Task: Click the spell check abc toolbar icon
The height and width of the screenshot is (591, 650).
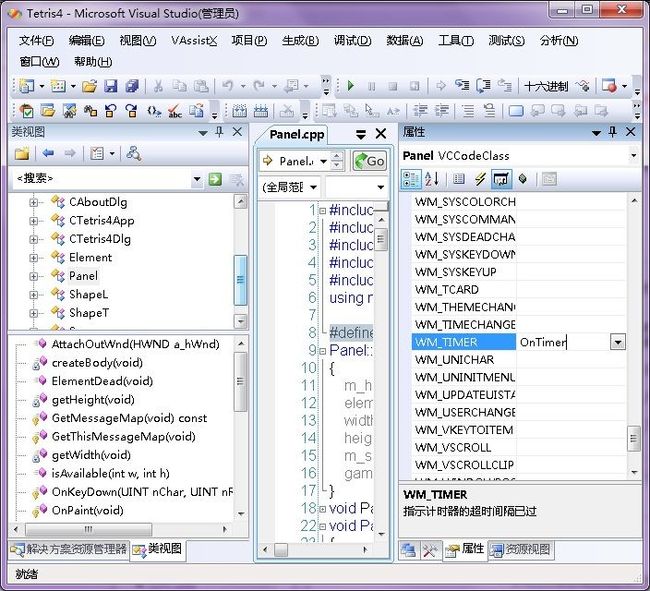Action: (x=175, y=111)
